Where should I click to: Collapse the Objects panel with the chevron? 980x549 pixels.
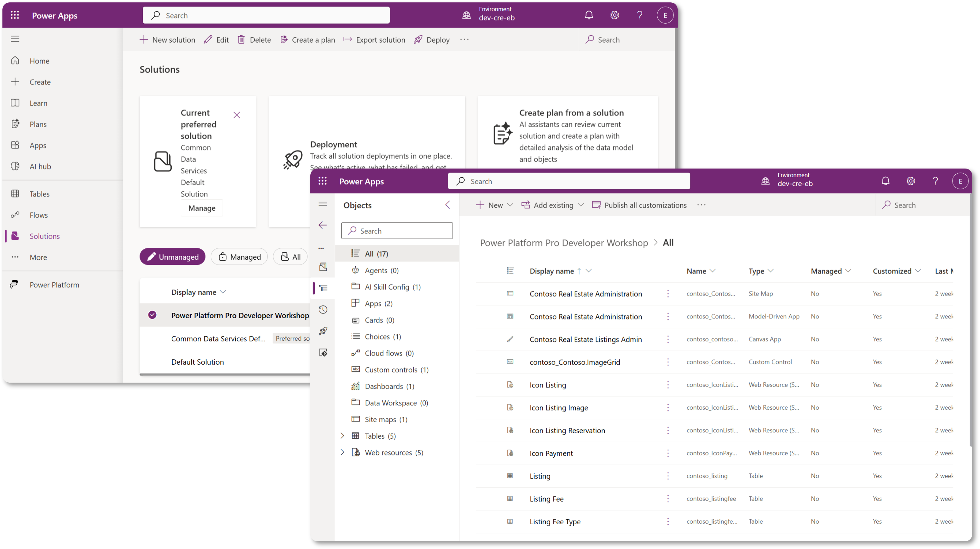447,205
